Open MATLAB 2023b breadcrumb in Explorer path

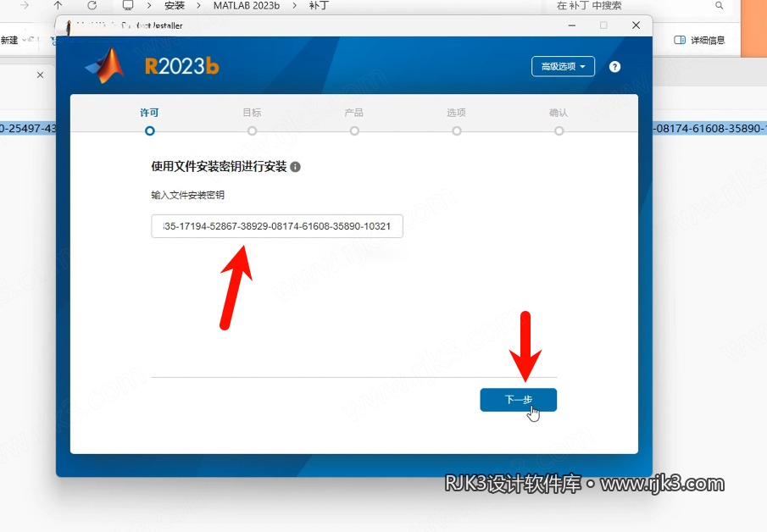247,6
